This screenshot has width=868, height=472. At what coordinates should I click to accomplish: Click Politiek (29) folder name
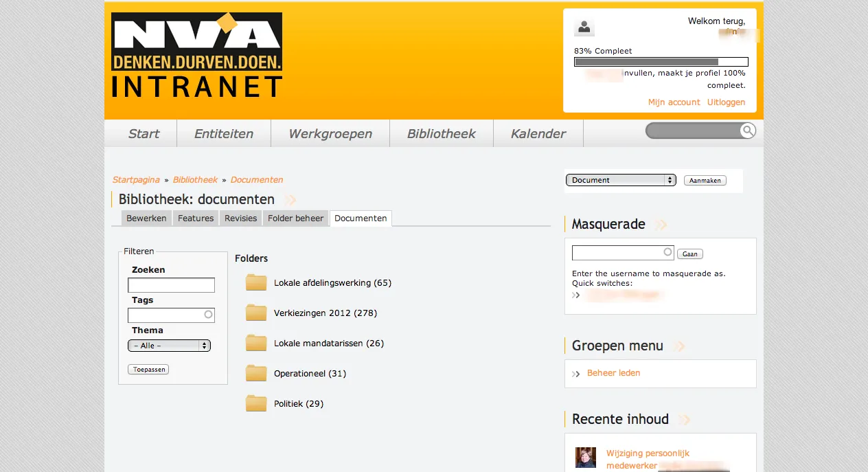tap(299, 404)
